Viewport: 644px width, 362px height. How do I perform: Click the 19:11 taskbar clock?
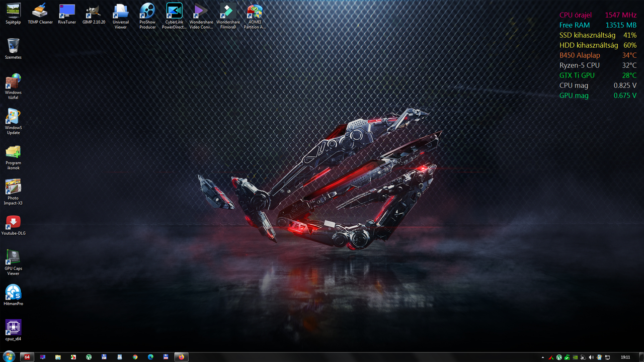point(625,357)
